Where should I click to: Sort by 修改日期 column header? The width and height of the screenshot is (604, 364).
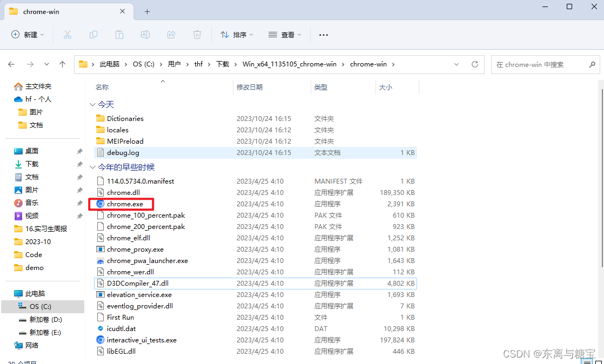(x=250, y=87)
